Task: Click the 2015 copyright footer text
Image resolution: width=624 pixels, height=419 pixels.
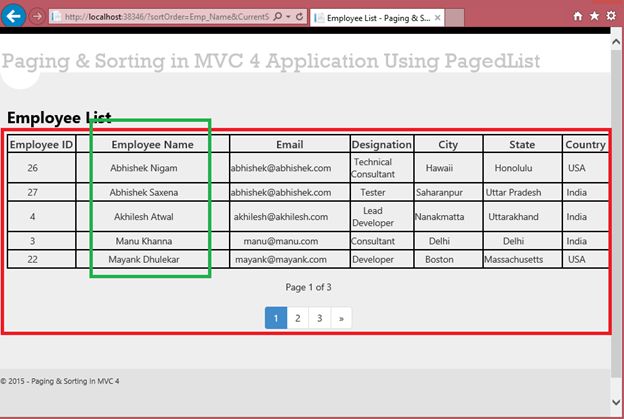Action: [60, 381]
